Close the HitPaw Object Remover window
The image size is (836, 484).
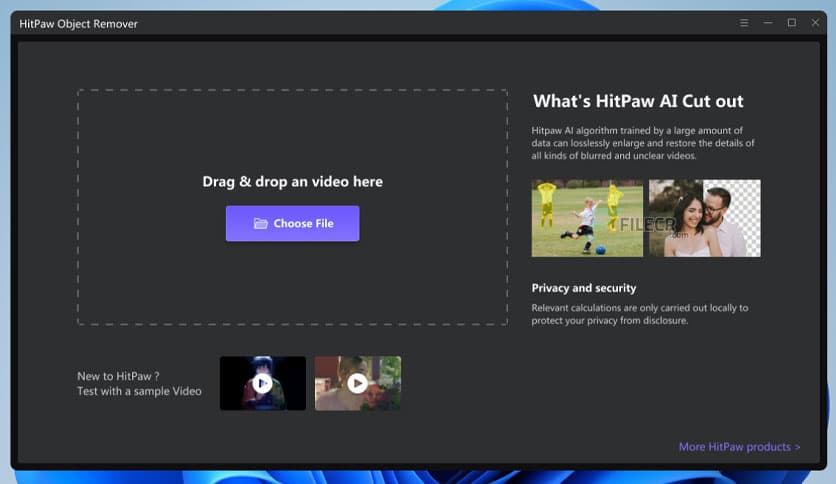(815, 23)
